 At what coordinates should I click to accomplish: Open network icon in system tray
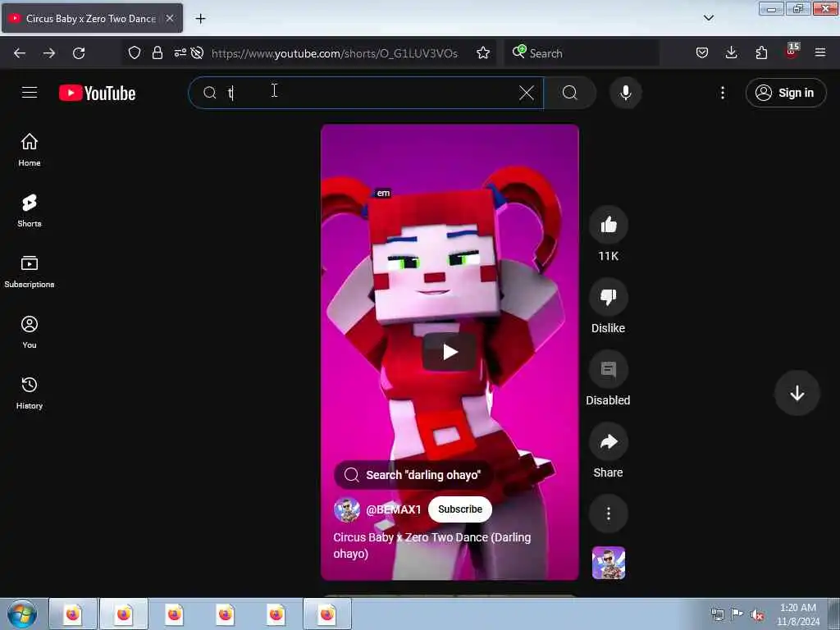pyautogui.click(x=717, y=615)
